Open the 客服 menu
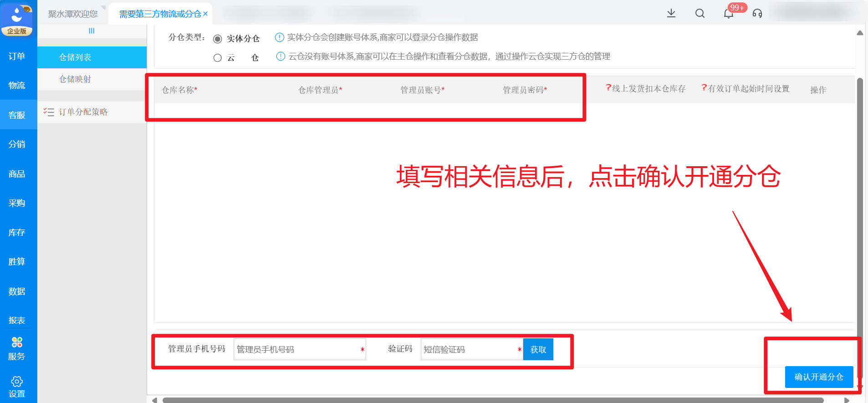This screenshot has width=868, height=403. point(17,115)
